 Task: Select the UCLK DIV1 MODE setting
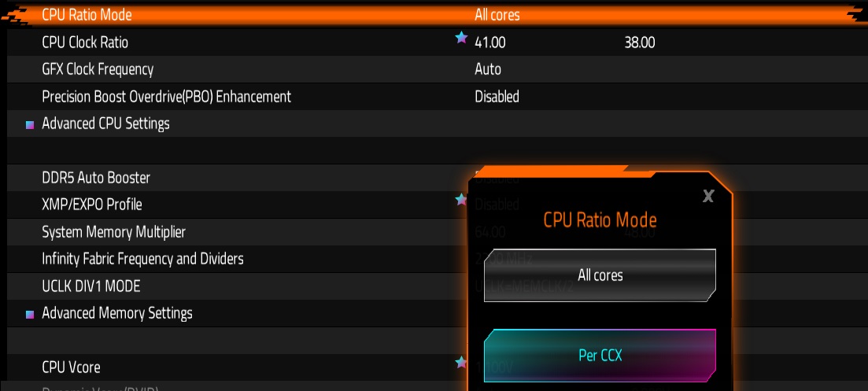click(x=90, y=286)
